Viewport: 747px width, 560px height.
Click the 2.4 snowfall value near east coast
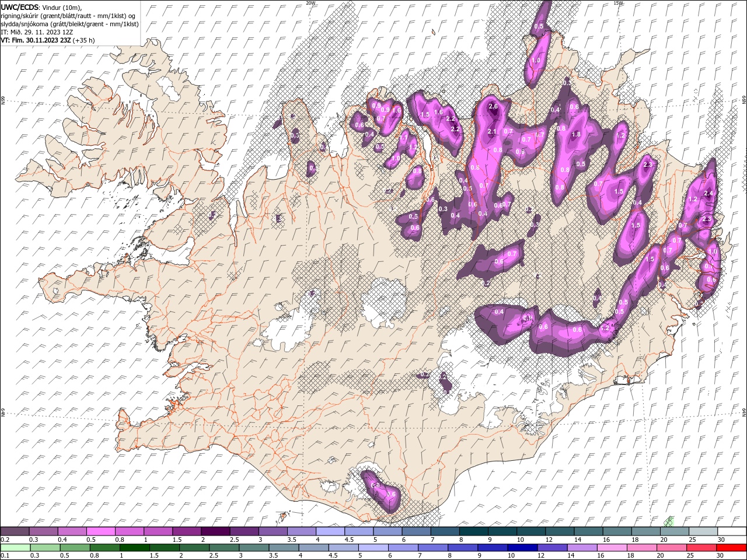tap(709, 193)
